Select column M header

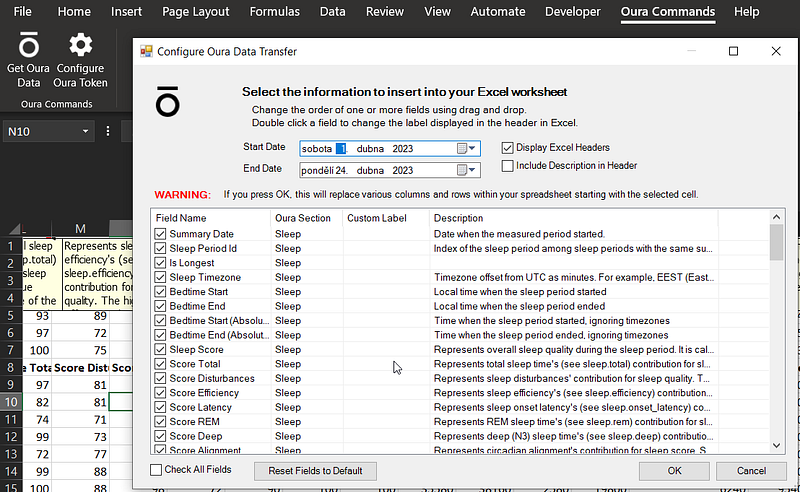pyautogui.click(x=80, y=229)
